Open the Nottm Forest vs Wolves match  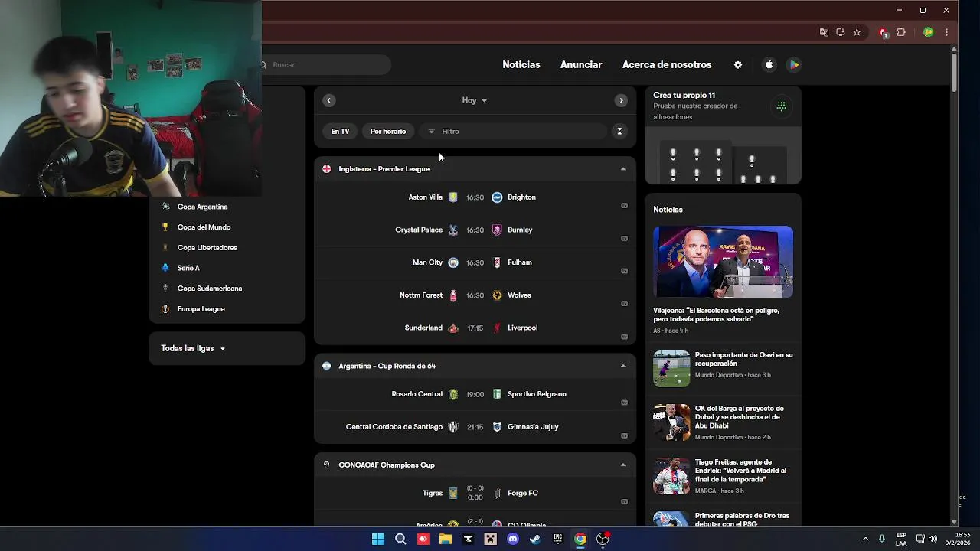(x=475, y=295)
